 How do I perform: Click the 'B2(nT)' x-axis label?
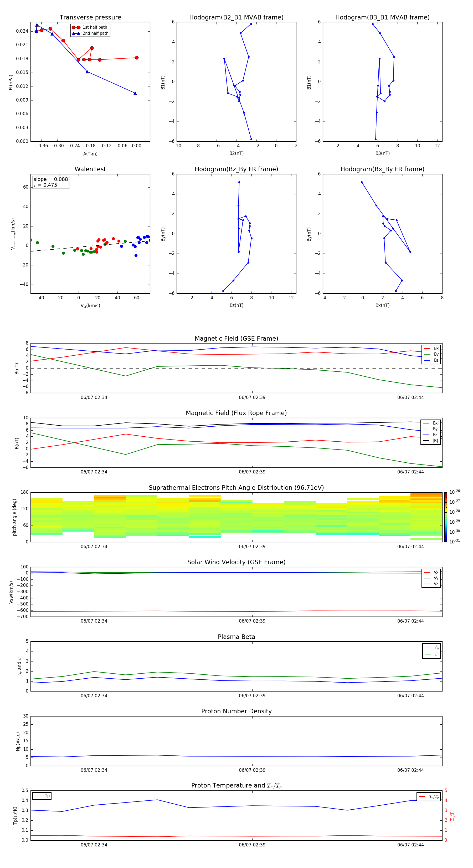pos(236,153)
